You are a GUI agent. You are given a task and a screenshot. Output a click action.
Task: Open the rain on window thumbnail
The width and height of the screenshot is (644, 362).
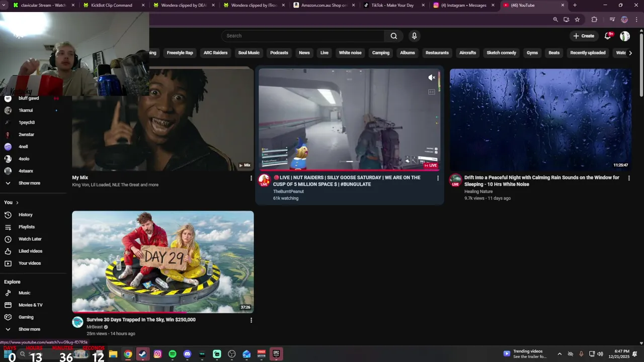[540, 120]
